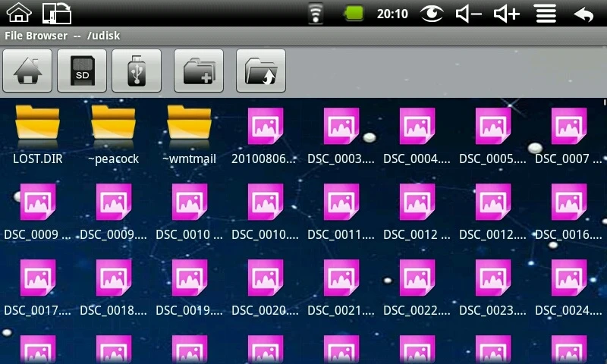Screen dimensions: 607x364
Task: Open the DSC_0005 image file
Action: 492,136
